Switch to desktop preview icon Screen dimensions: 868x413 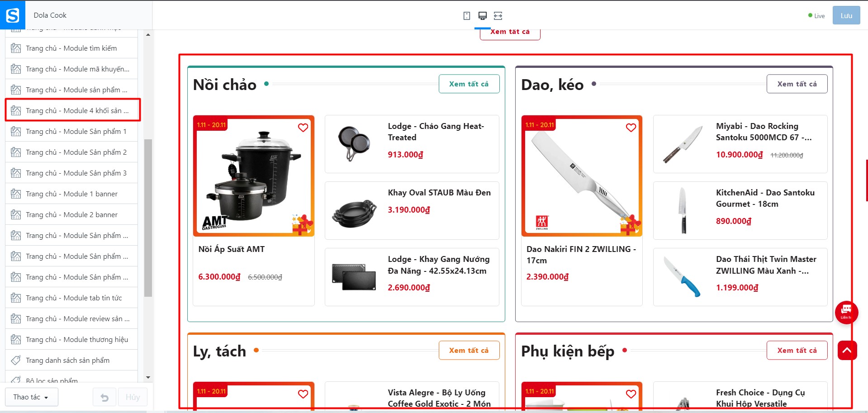tap(483, 16)
